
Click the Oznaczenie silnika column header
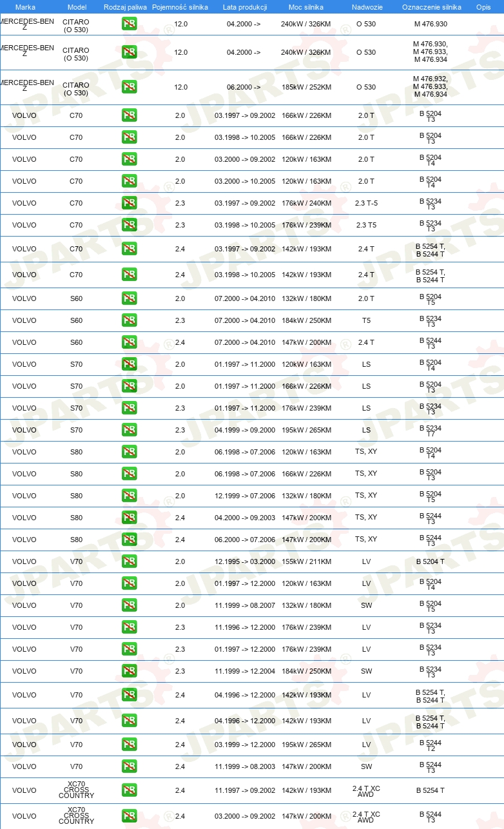[x=431, y=7]
